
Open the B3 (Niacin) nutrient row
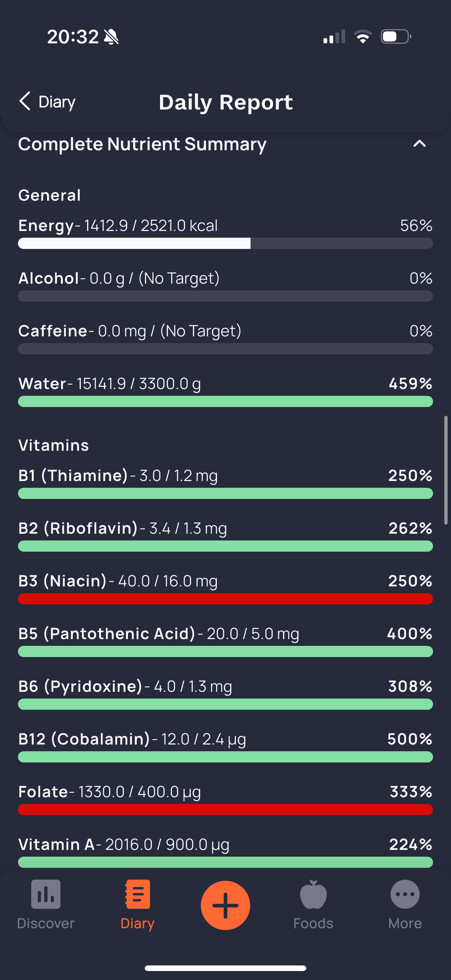tap(225, 589)
